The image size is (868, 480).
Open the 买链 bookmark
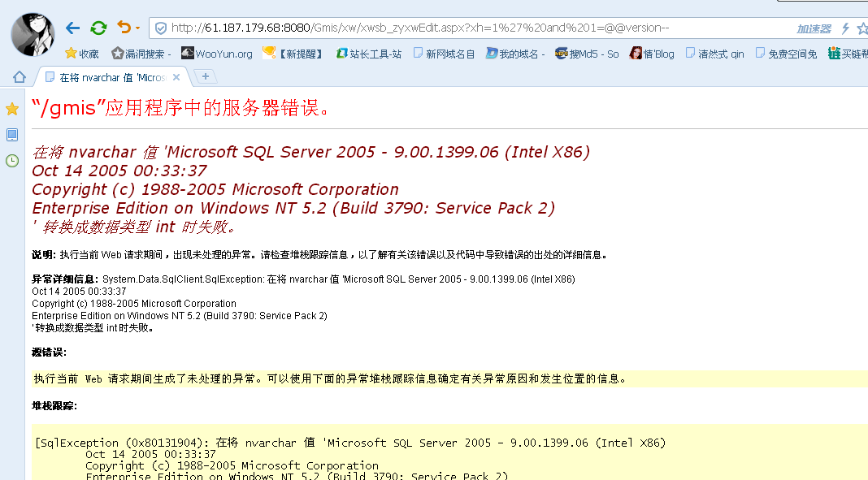(848, 54)
